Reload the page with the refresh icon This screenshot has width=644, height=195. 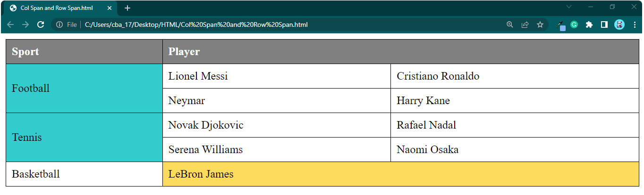(41, 24)
